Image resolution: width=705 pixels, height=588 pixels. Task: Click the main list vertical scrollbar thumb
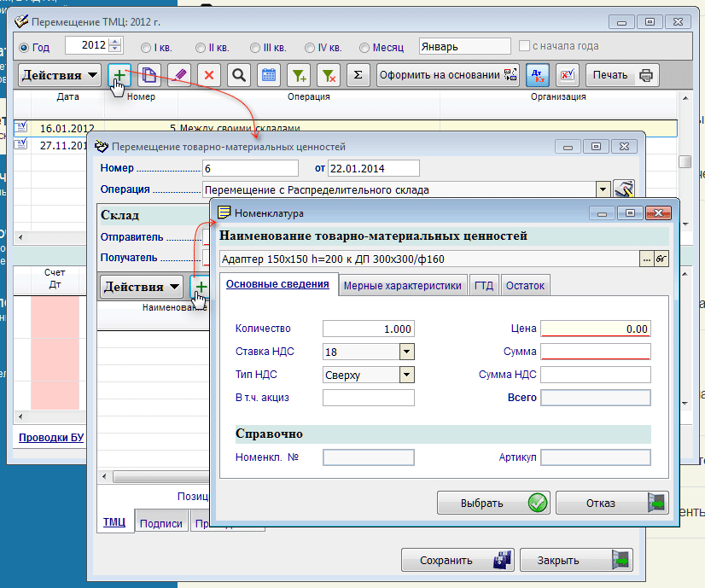[x=685, y=161]
